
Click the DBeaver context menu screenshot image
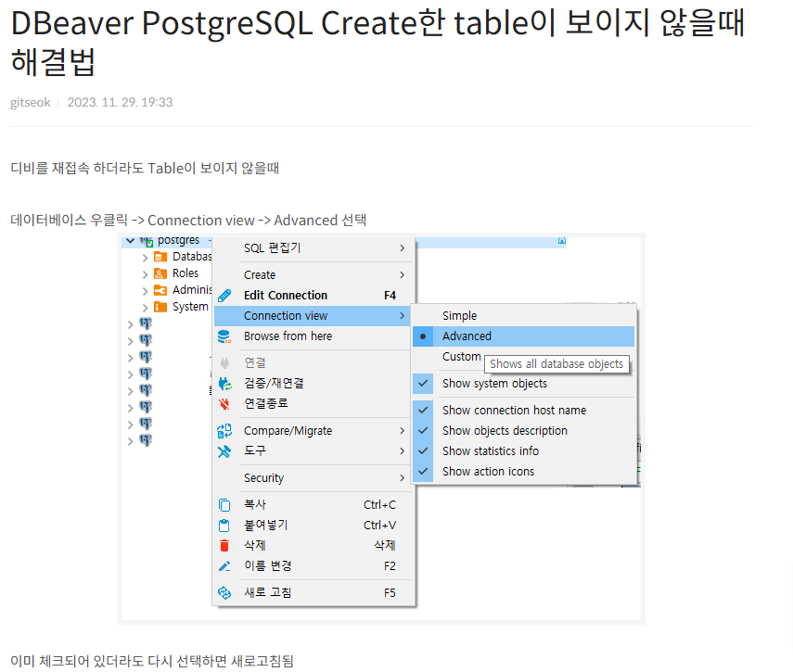coord(381,428)
